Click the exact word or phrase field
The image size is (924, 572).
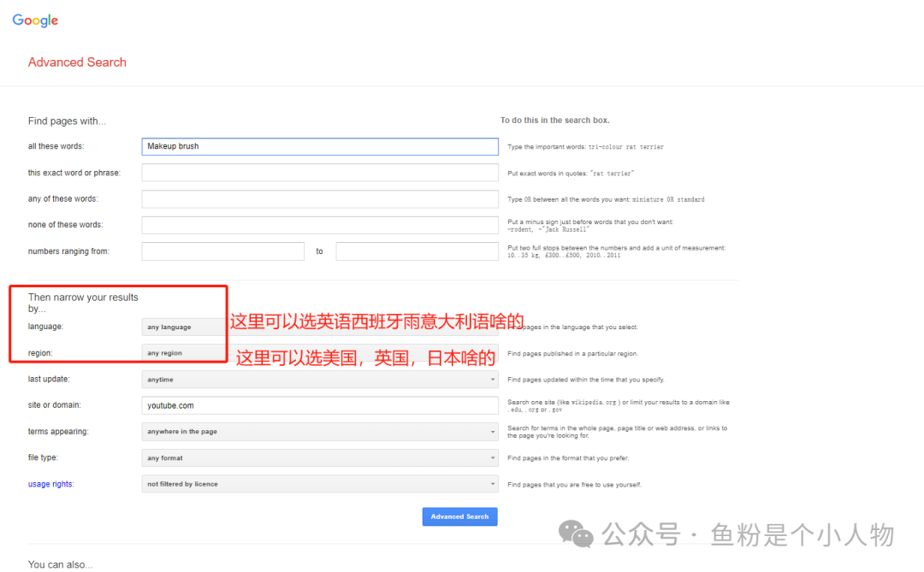click(320, 172)
